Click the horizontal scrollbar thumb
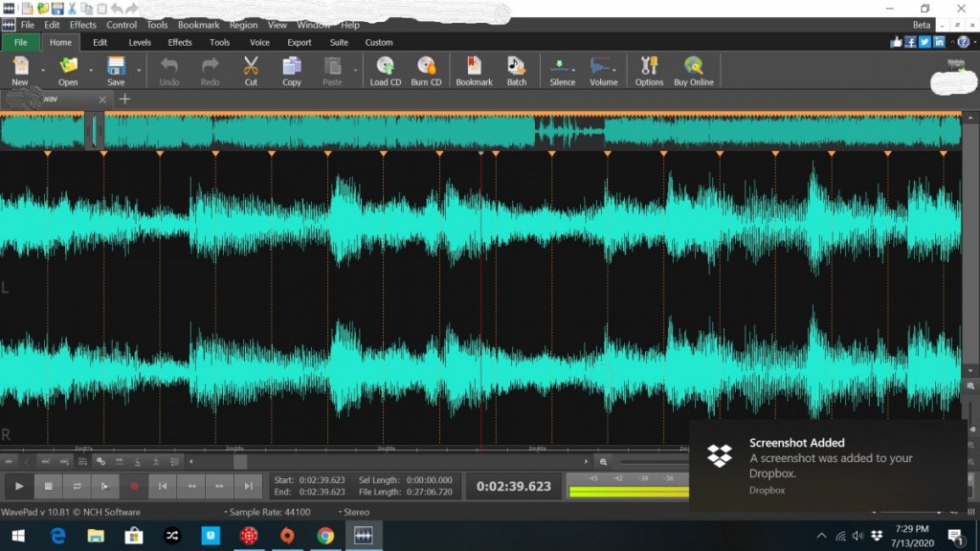Image resolution: width=980 pixels, height=551 pixels. point(240,462)
